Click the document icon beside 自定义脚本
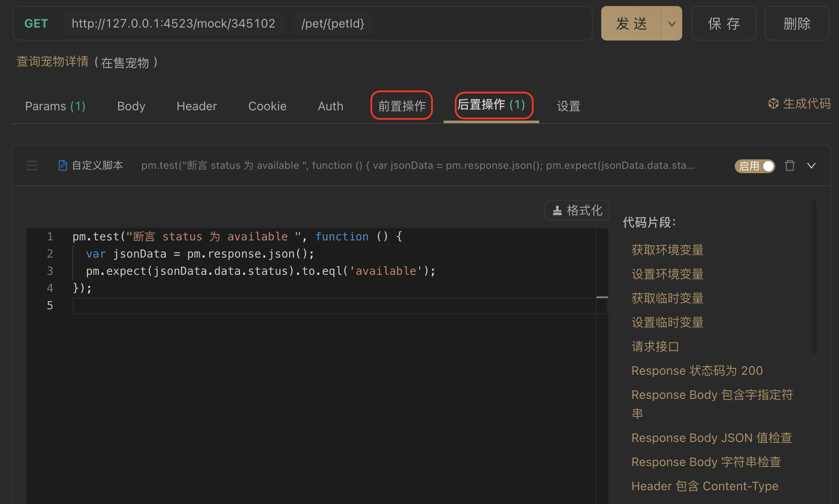Image resolution: width=839 pixels, height=504 pixels. coord(62,165)
